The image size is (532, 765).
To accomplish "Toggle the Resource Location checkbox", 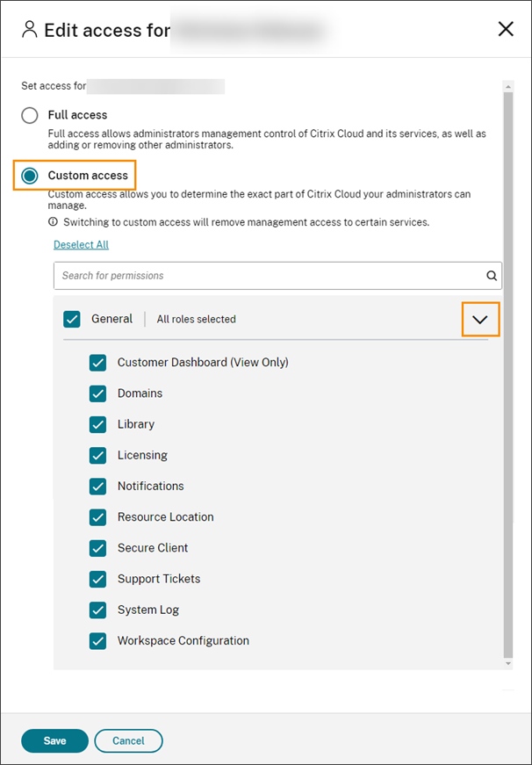I will tap(98, 517).
